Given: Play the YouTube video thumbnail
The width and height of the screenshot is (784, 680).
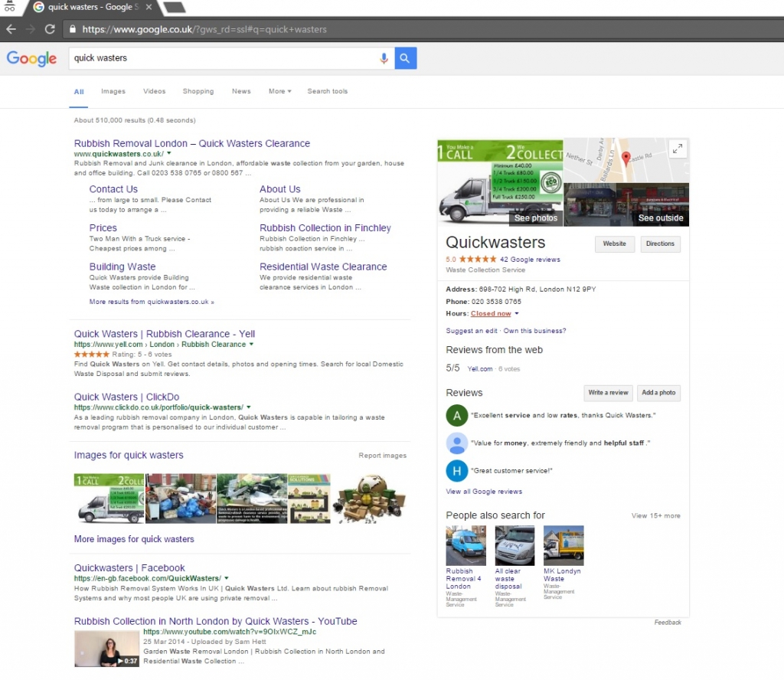Looking at the screenshot, I should [x=106, y=649].
